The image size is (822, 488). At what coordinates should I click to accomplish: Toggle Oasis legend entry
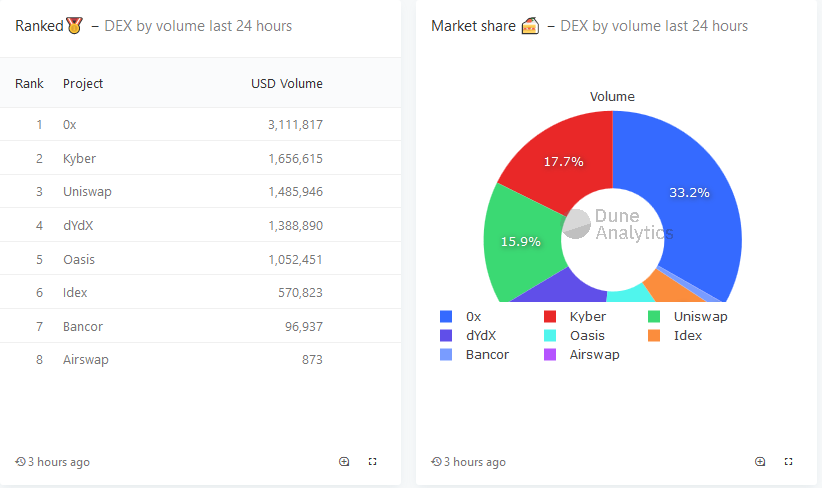(586, 335)
